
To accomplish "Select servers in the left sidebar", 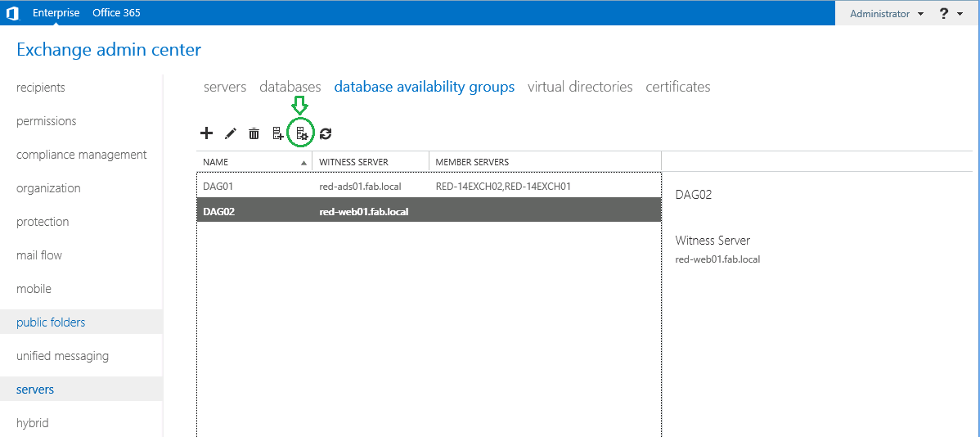I will point(35,390).
